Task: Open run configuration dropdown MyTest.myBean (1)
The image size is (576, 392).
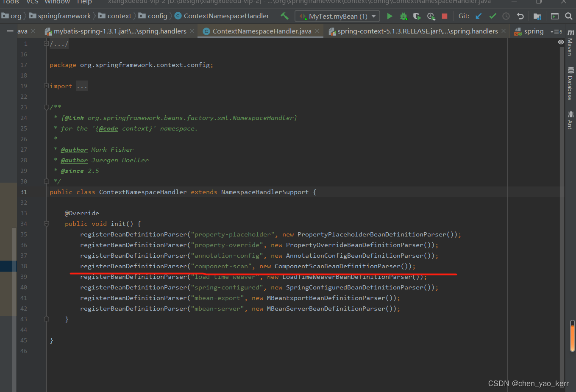Action: (337, 16)
